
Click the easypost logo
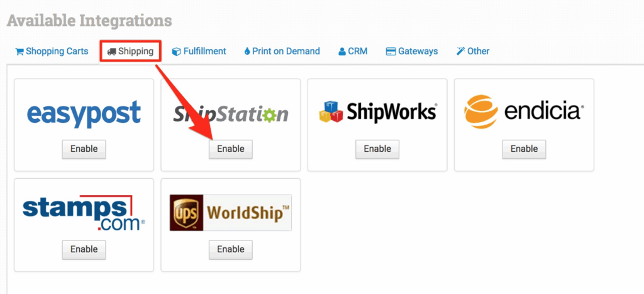84,114
